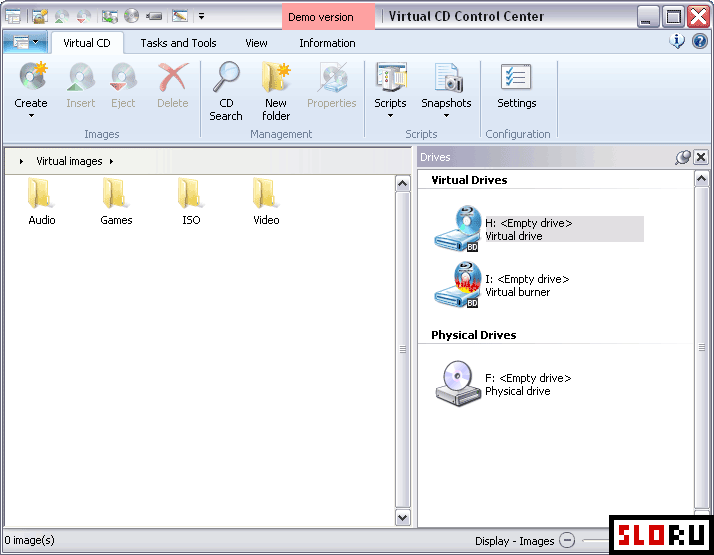Click Virtual images breadcrumb
Viewport: 714px width, 555px height.
(69, 161)
